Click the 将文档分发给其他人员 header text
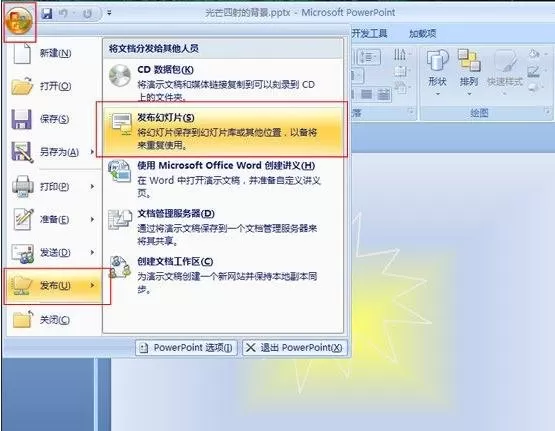 [154, 48]
